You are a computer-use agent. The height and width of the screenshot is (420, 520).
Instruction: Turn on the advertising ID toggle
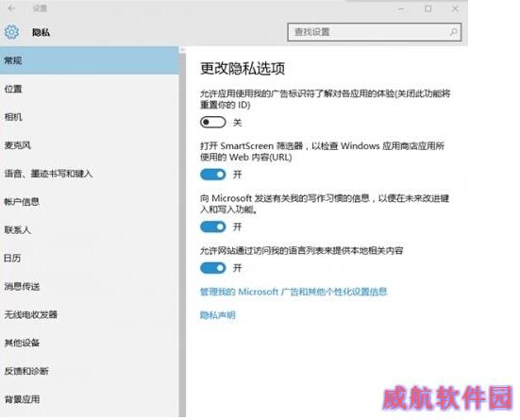[x=213, y=123]
